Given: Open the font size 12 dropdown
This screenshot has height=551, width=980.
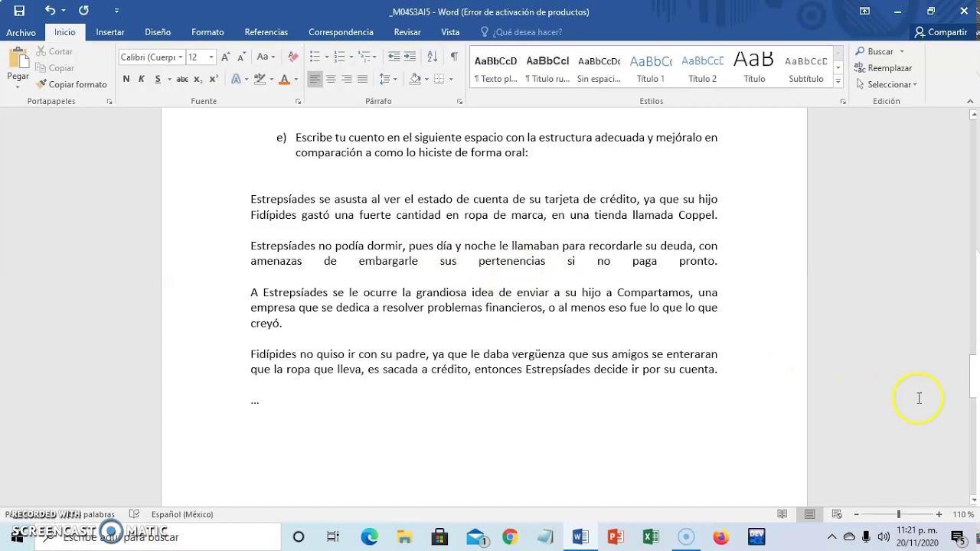Looking at the screenshot, I should pos(211,57).
